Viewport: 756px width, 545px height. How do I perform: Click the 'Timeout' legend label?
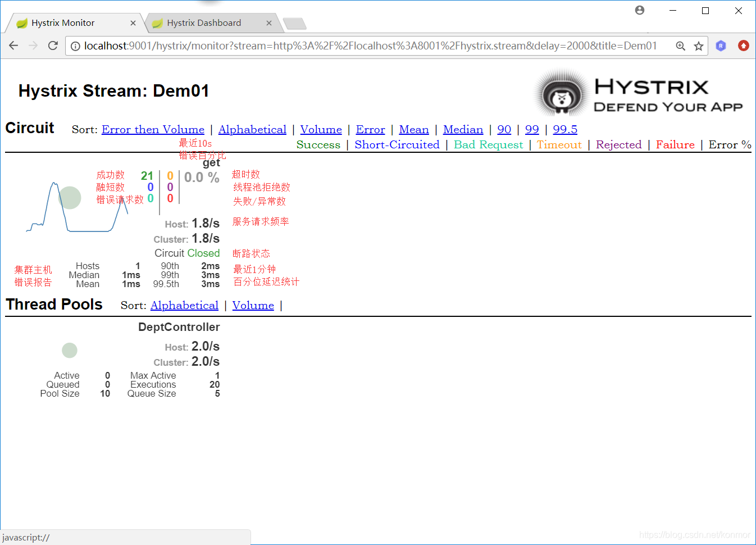(559, 144)
